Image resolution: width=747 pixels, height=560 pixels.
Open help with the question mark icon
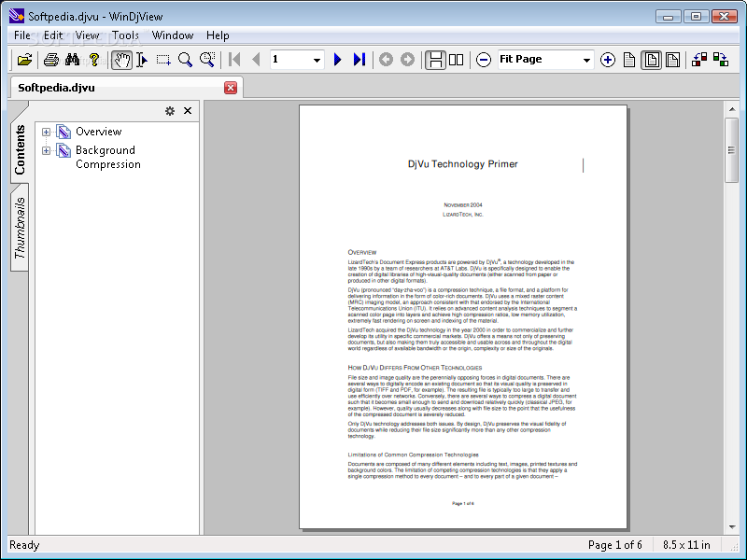(x=94, y=60)
